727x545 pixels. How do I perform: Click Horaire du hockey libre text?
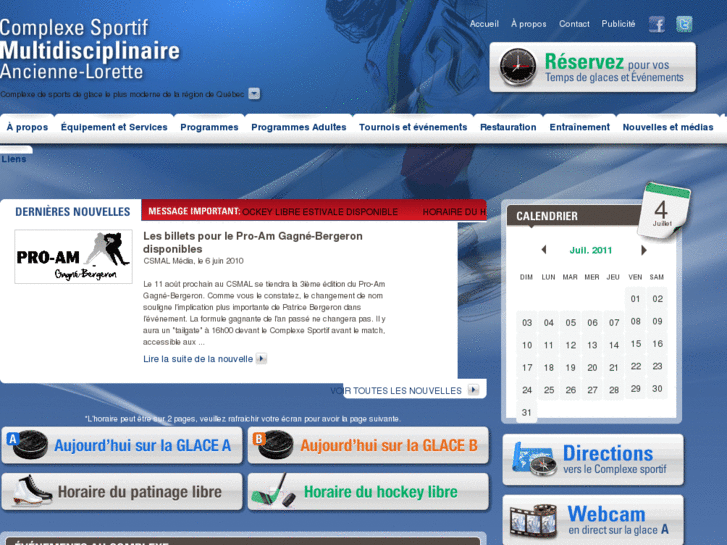(381, 492)
